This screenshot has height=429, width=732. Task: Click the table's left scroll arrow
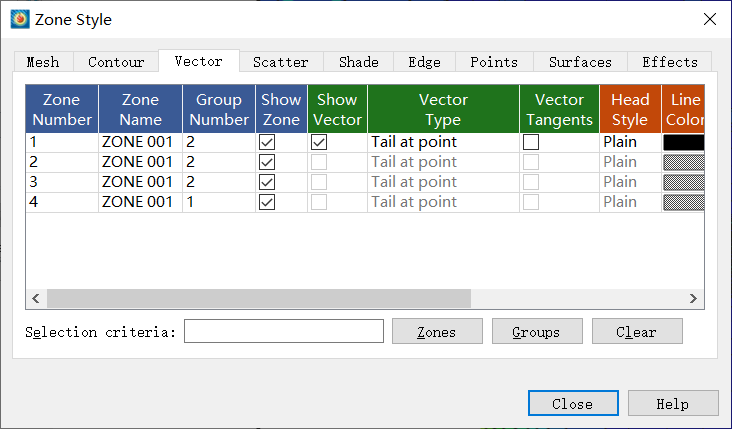(36, 298)
